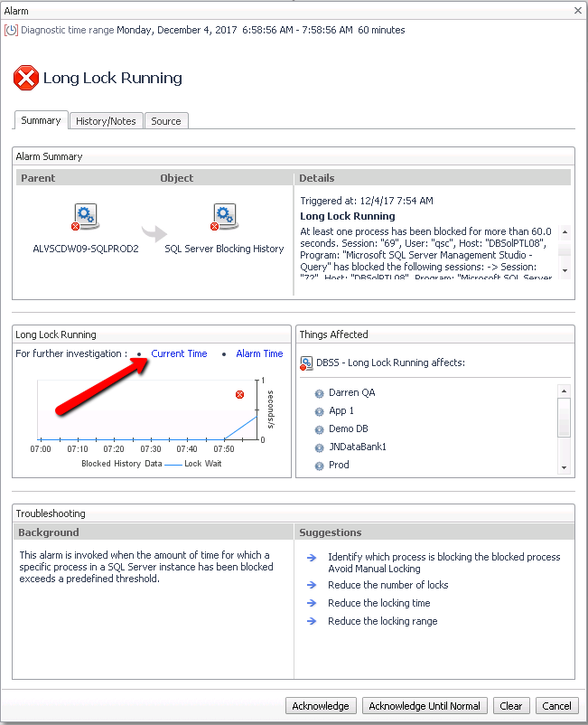Click the SQL Server Blocking History object icon

[x=224, y=217]
